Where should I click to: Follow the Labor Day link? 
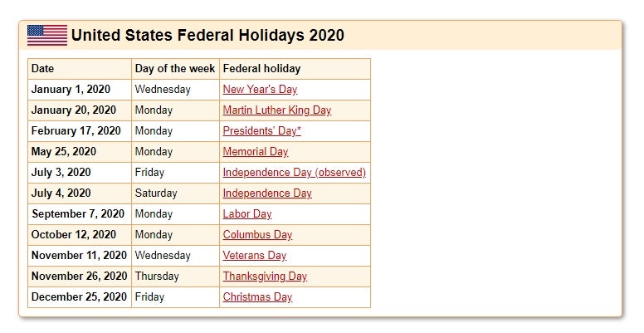pos(247,213)
